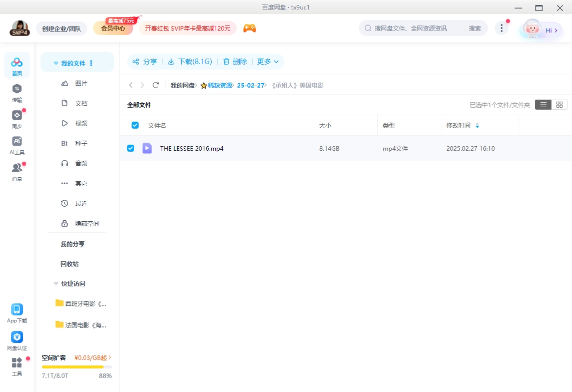Click the game controller icon
The image size is (572, 392).
[x=249, y=29]
